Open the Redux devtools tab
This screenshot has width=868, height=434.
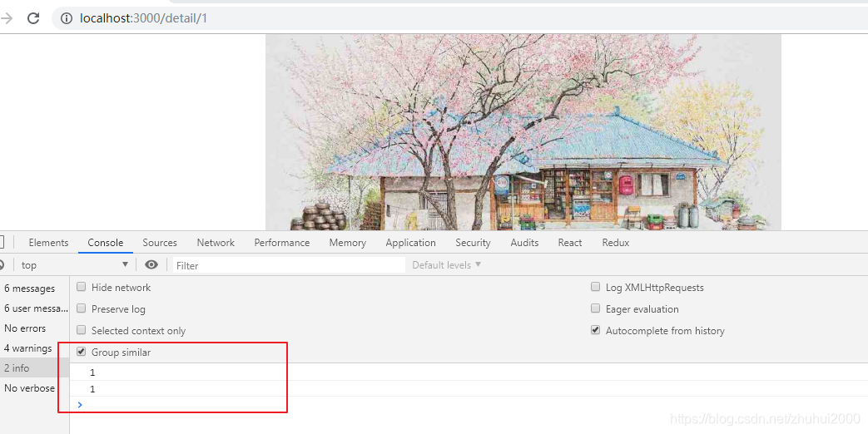(616, 243)
